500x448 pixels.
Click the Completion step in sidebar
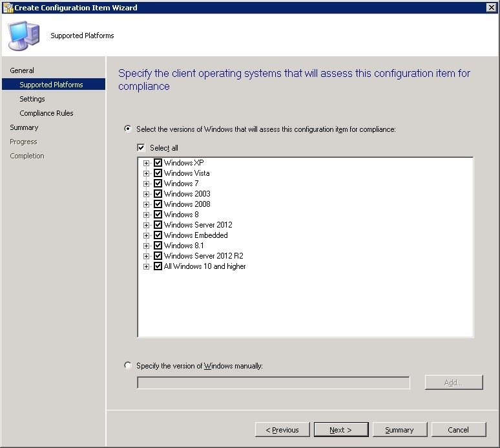pyautogui.click(x=26, y=156)
